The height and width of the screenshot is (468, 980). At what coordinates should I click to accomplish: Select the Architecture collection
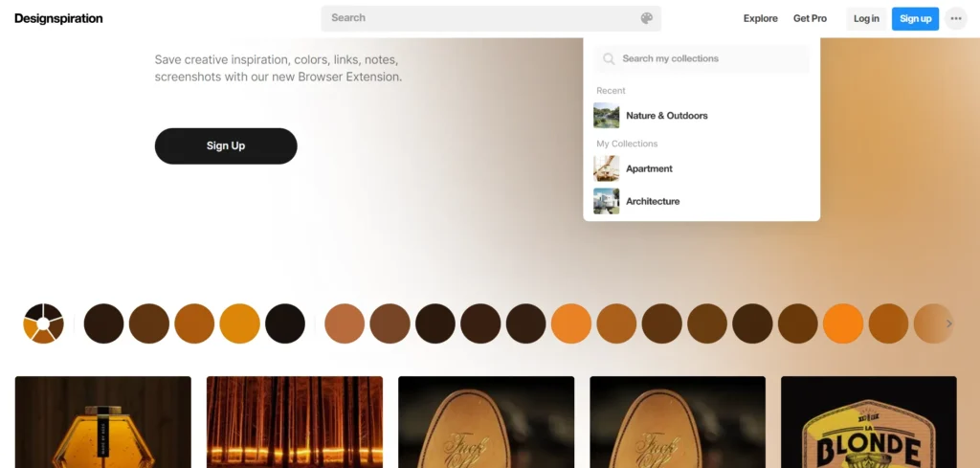(x=702, y=201)
